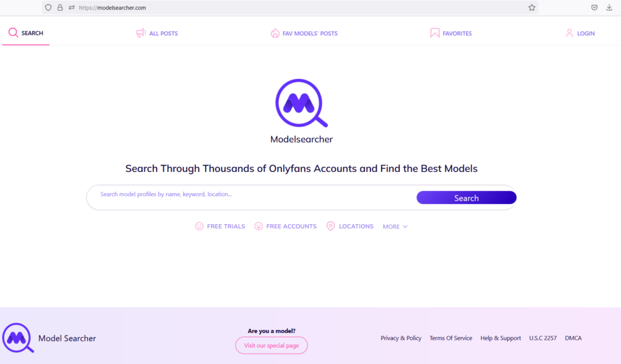Bookmark this page with the star icon
This screenshot has height=364, width=621.
point(531,7)
